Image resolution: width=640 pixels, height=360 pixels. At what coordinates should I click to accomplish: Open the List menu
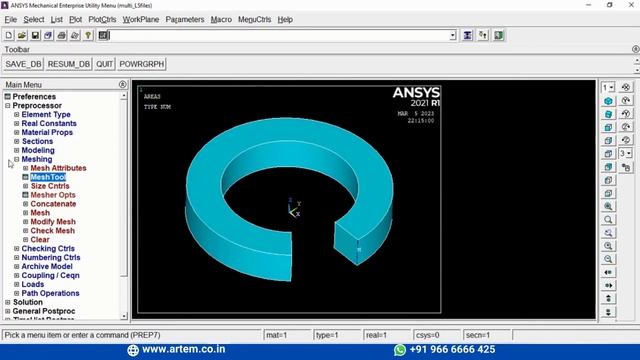[x=57, y=20]
